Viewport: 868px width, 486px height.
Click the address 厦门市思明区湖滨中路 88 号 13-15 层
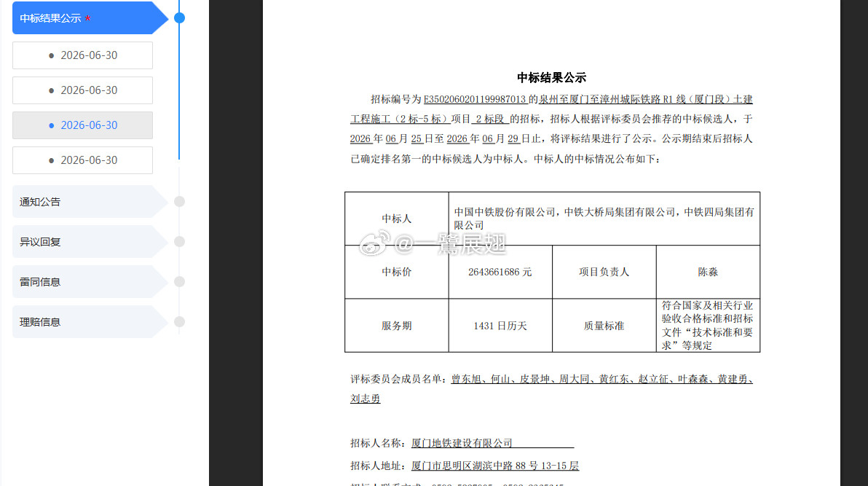[495, 466]
